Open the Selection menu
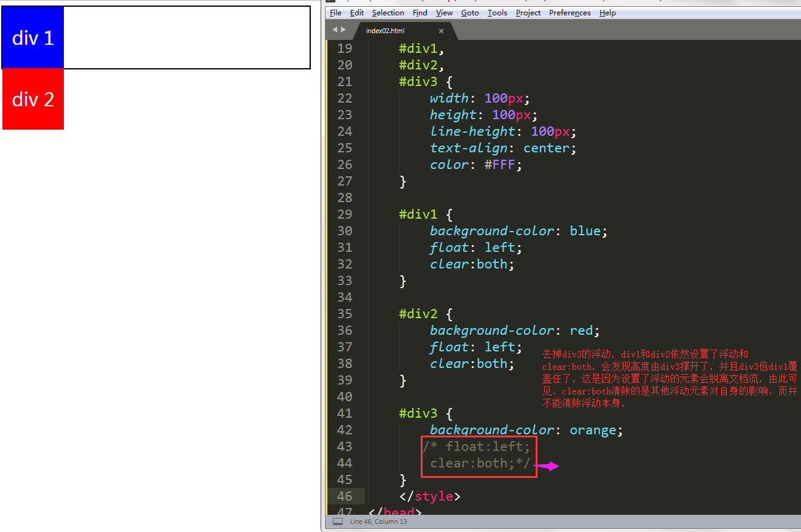Image resolution: width=801 pixels, height=532 pixels. coord(388,13)
